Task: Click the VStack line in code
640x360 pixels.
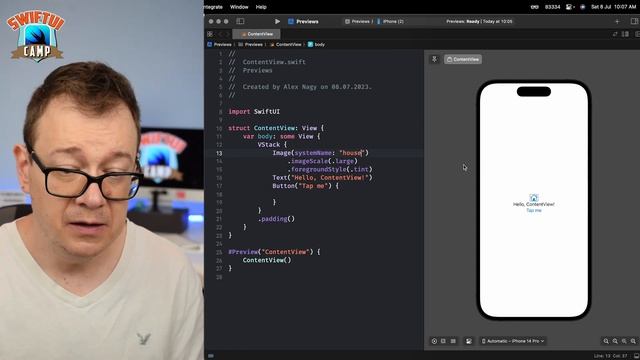Action: point(272,144)
